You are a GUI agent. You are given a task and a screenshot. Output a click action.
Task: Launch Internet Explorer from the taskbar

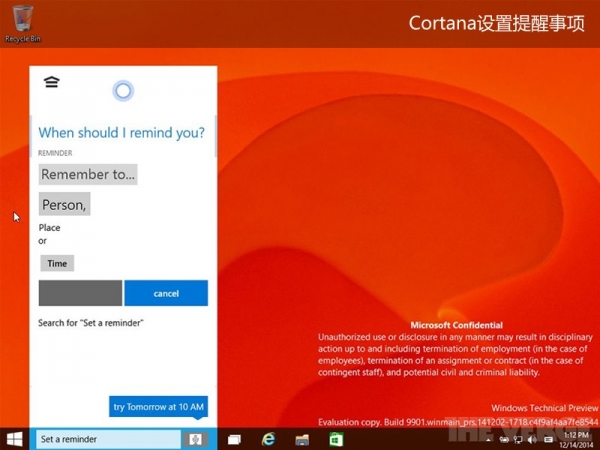pyautogui.click(x=268, y=439)
